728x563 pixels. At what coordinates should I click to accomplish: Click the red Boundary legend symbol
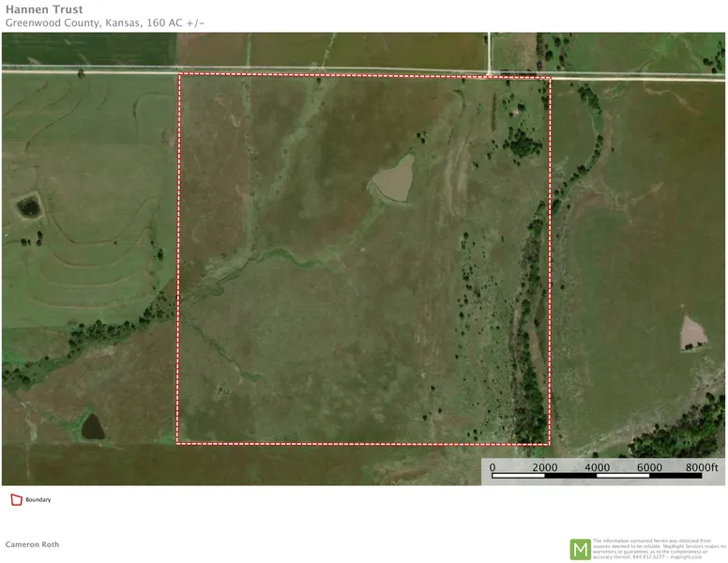click(x=15, y=500)
